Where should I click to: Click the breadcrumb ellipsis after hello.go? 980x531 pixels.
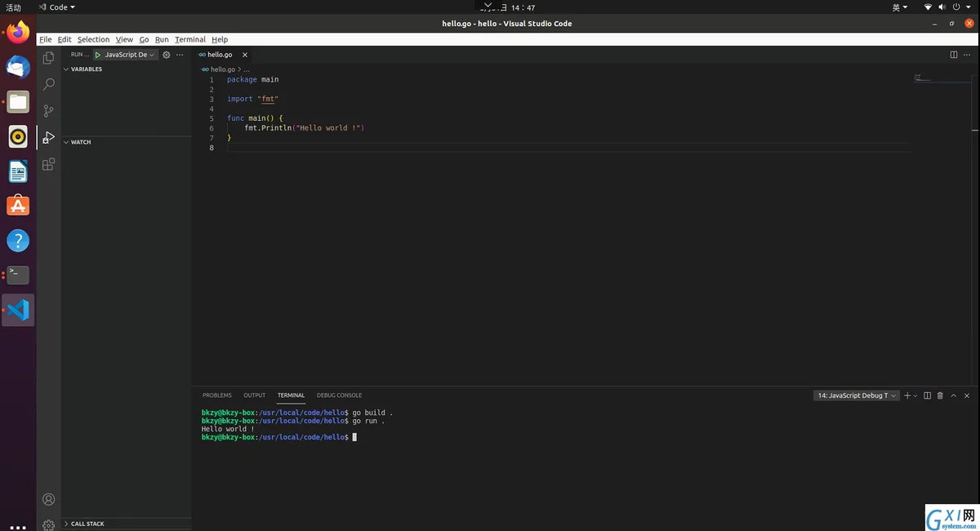tap(247, 69)
